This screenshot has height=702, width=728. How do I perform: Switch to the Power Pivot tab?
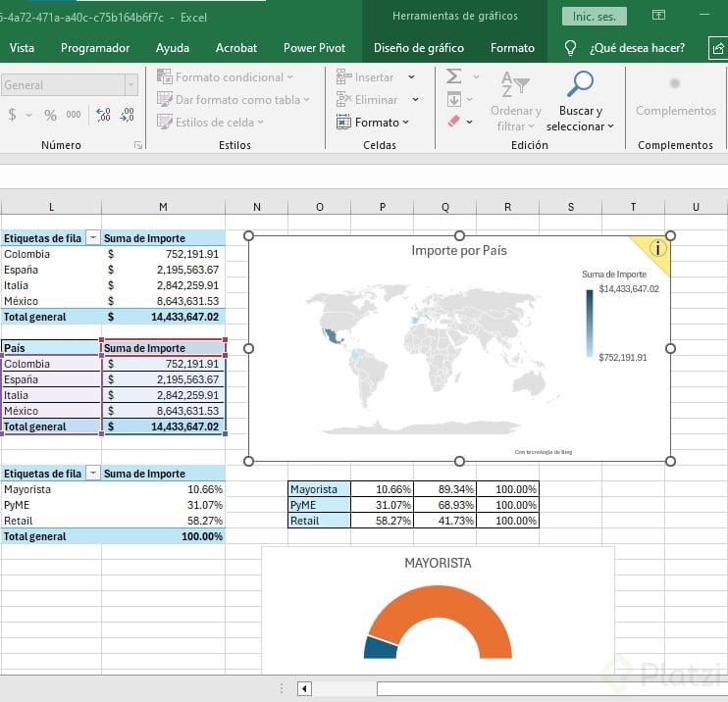click(x=313, y=48)
